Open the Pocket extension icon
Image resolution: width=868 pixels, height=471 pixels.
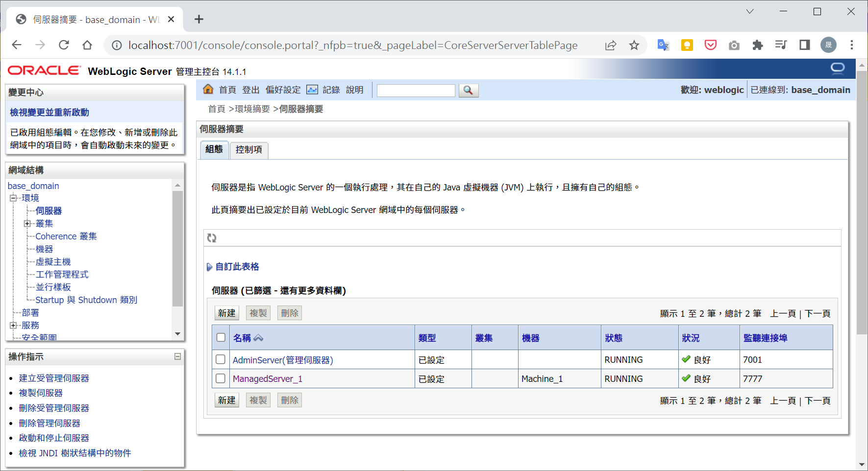click(710, 45)
